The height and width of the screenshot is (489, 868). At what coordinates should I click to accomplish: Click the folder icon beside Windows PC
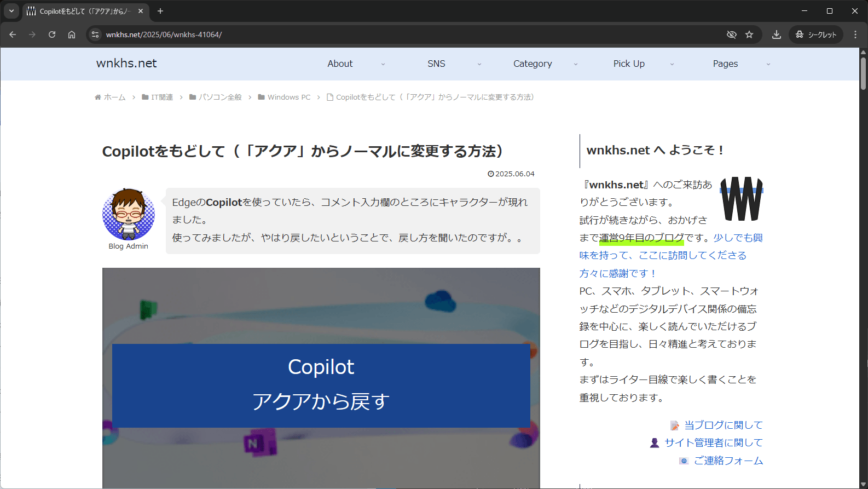point(262,97)
